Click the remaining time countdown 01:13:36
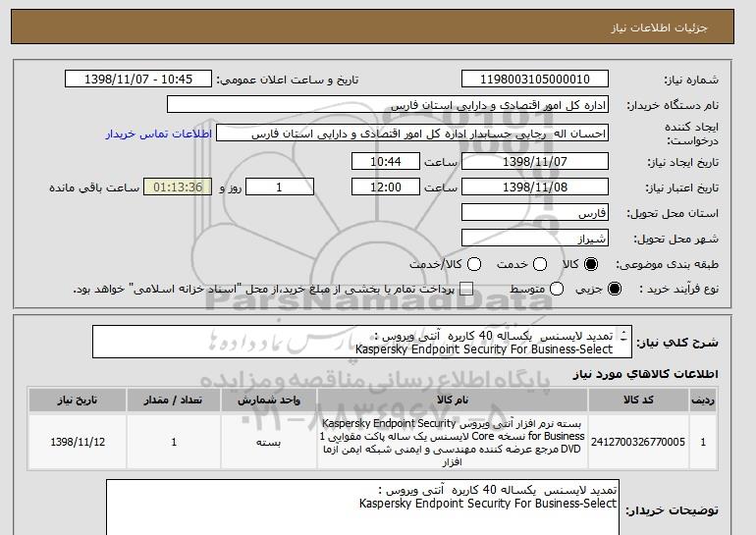The height and width of the screenshot is (535, 756). tap(178, 187)
